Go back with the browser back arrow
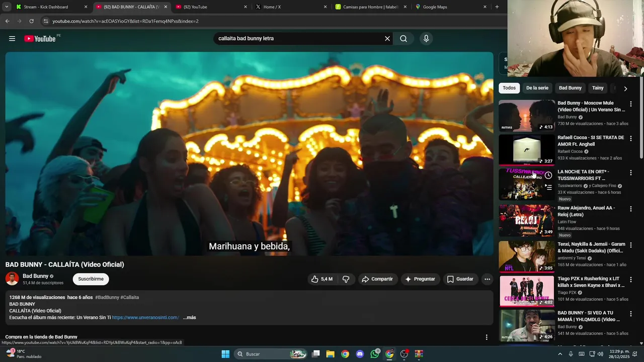Screen dimensions: 644x362 tap(7, 21)
